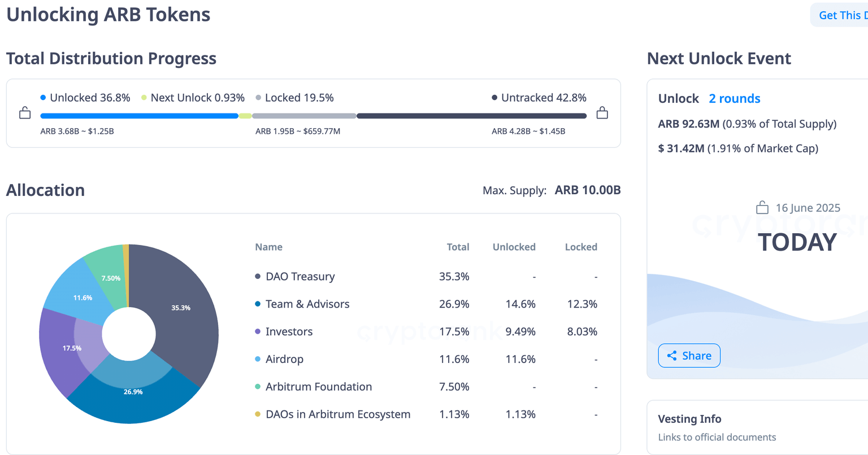Click the closed padlock icon right of progress bar
The height and width of the screenshot is (455, 868).
(x=602, y=113)
